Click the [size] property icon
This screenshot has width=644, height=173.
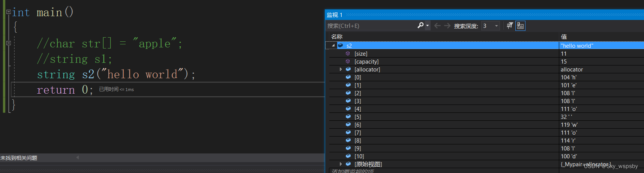click(348, 53)
